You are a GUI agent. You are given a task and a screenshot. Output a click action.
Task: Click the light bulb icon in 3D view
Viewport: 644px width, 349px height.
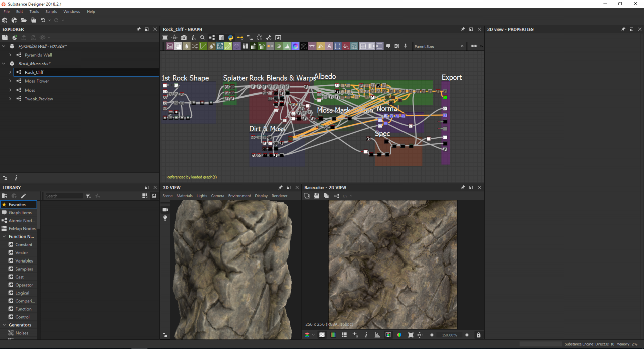[165, 218]
